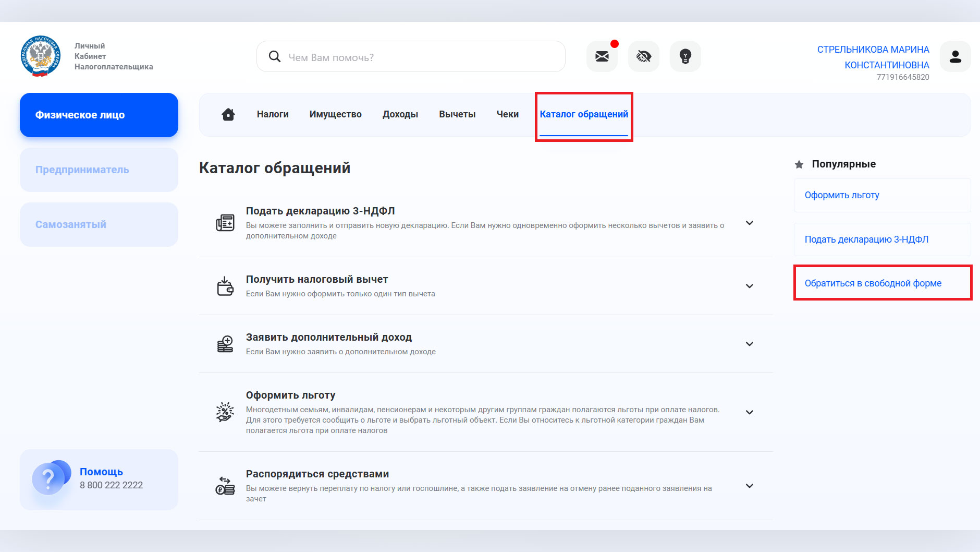Select the Каталог обращений tab
Viewport: 980px width, 552px height.
coord(584,114)
